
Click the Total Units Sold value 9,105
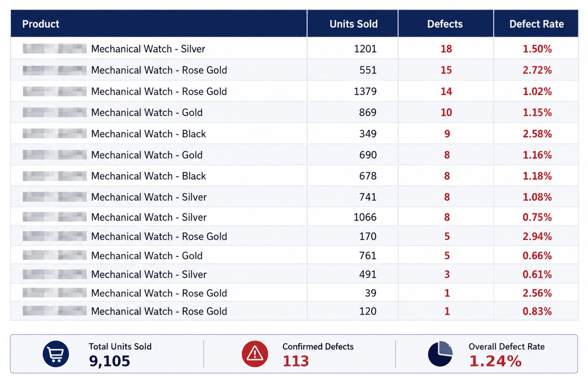109,361
